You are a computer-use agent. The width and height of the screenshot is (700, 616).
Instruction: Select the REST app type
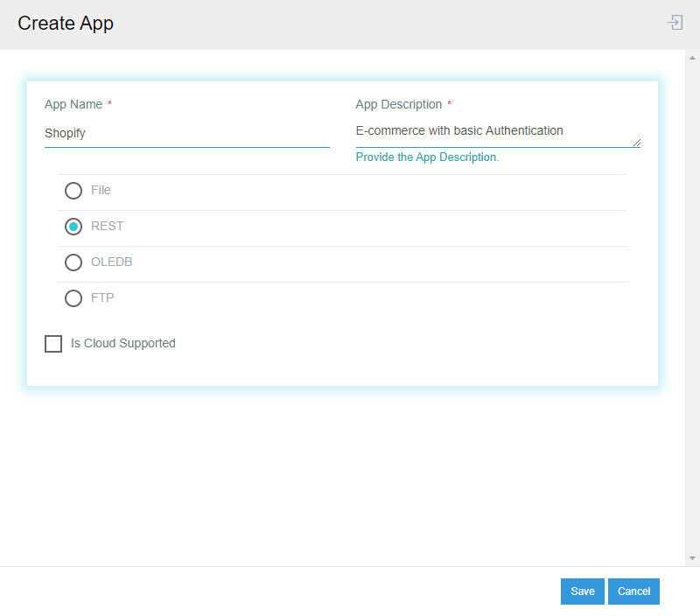click(73, 226)
